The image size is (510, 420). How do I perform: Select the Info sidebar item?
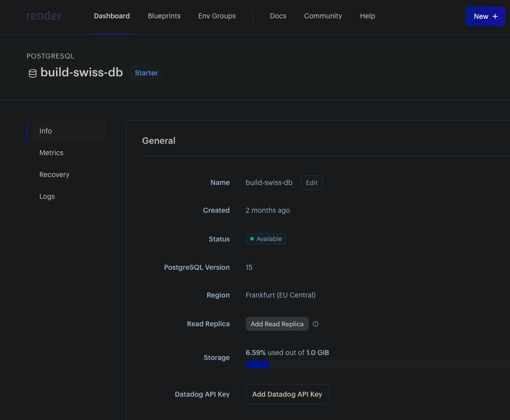point(69,131)
